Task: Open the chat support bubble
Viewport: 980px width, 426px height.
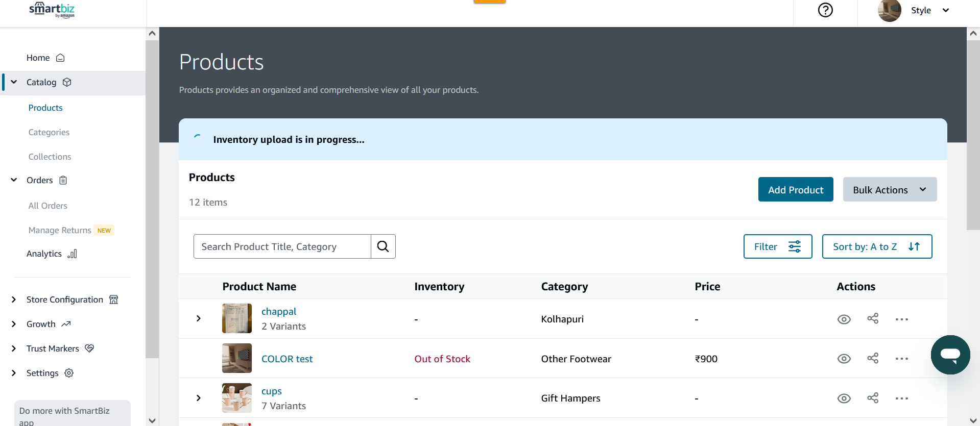Action: pyautogui.click(x=950, y=355)
